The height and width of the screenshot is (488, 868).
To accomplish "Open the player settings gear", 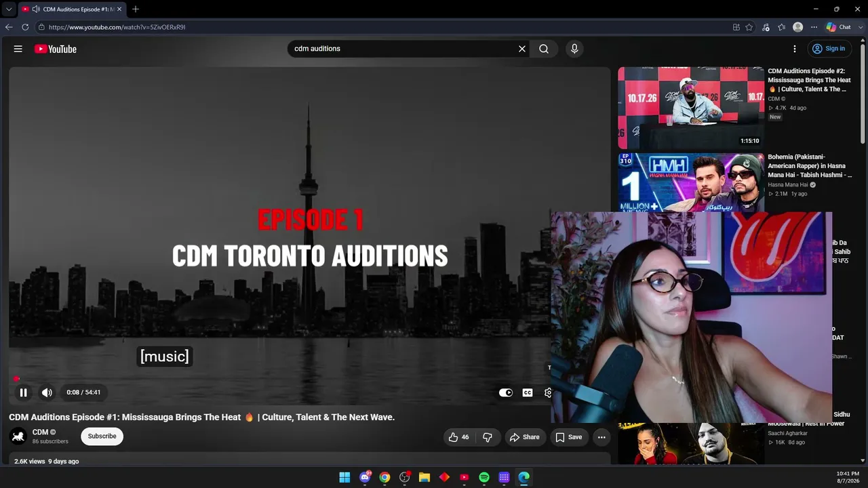I will pyautogui.click(x=548, y=392).
